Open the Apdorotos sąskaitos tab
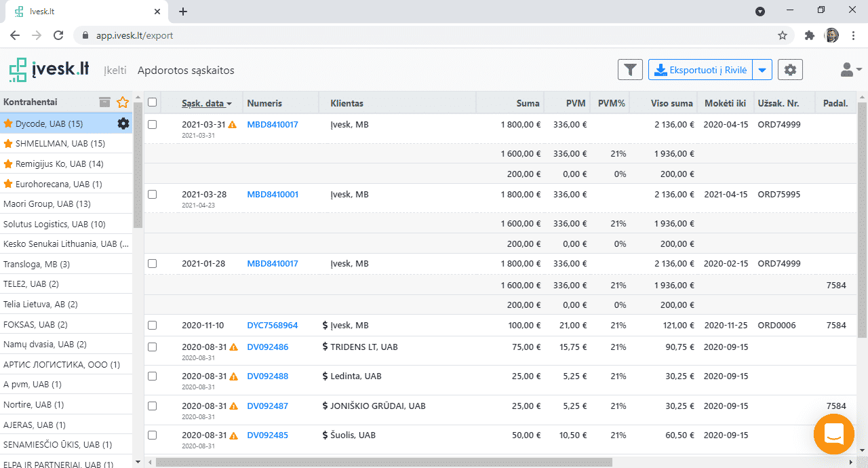The image size is (868, 468). click(x=186, y=71)
